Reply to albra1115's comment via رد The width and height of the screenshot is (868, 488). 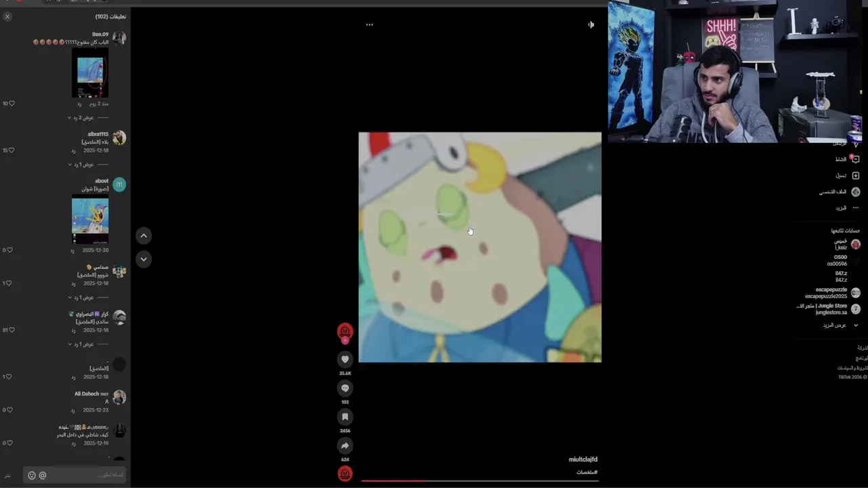coord(73,150)
